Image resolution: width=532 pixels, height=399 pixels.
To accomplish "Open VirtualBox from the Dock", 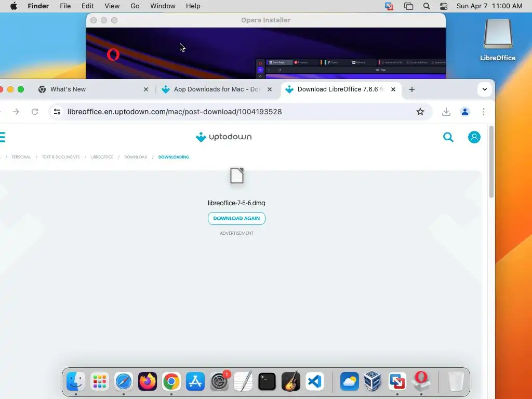I will point(373,381).
